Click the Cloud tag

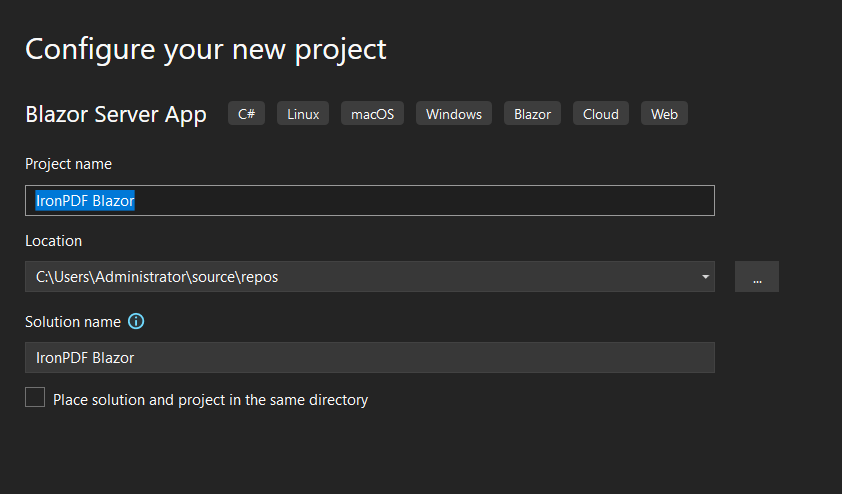click(601, 114)
